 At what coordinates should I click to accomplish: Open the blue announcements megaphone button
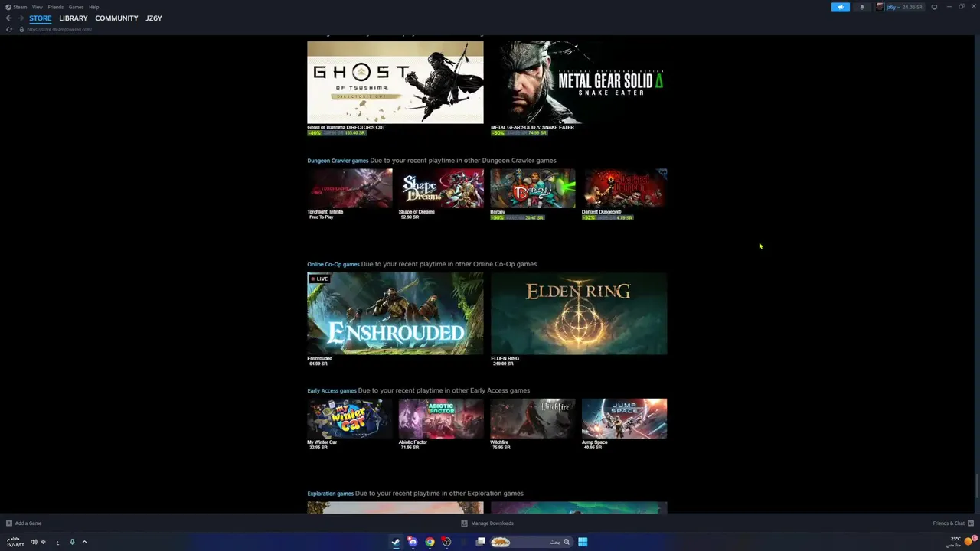pos(840,7)
